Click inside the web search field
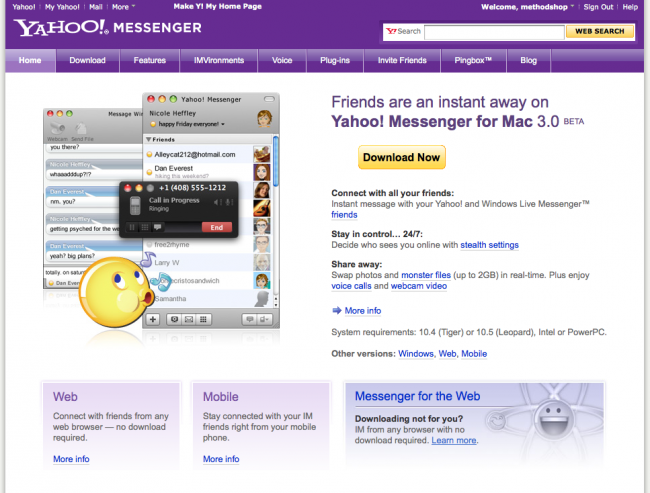This screenshot has width=650, height=493. (493, 31)
